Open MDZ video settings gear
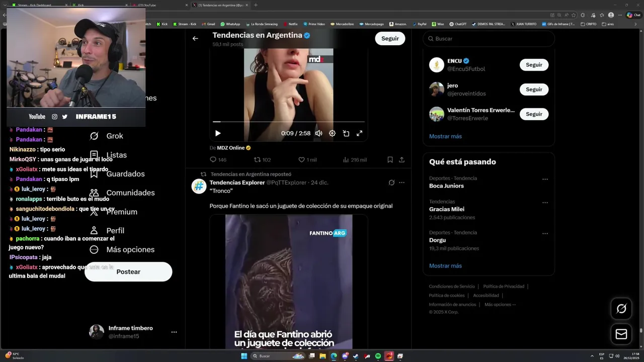The width and height of the screenshot is (644, 362). coord(332,133)
